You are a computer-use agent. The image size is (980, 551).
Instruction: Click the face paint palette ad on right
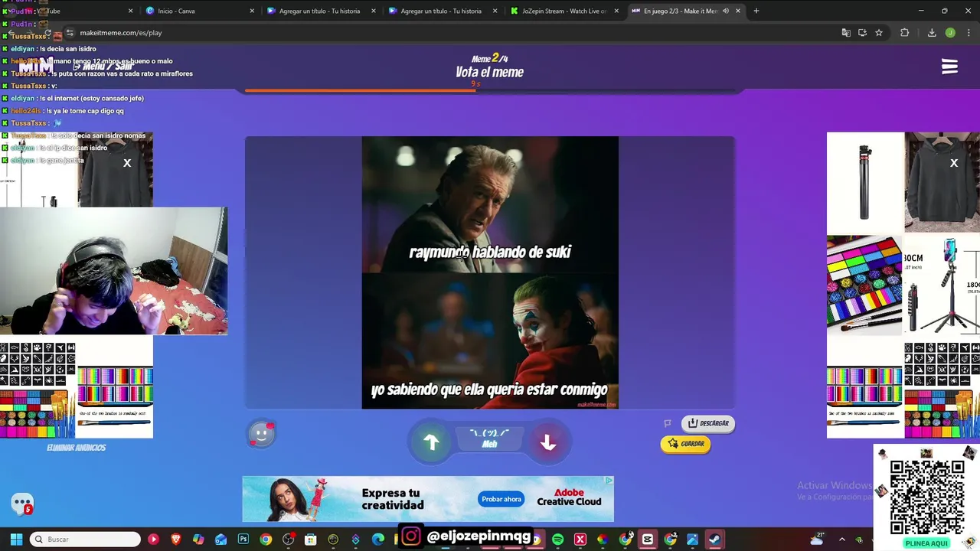point(864,285)
